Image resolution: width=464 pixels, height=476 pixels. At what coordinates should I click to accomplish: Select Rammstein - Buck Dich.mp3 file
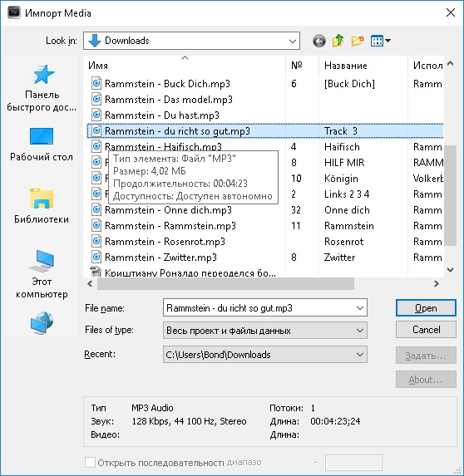[x=167, y=83]
